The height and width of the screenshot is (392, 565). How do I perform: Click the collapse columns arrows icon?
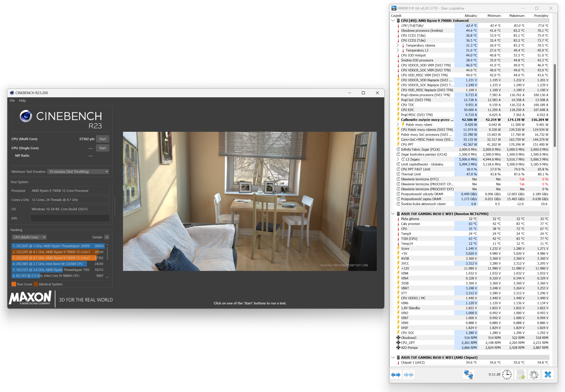click(408, 375)
